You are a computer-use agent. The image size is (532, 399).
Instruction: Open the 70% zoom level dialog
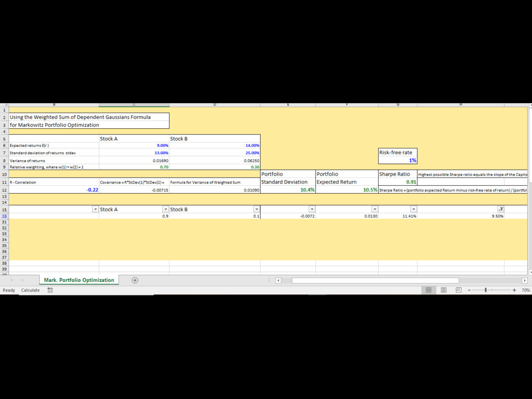pos(526,290)
